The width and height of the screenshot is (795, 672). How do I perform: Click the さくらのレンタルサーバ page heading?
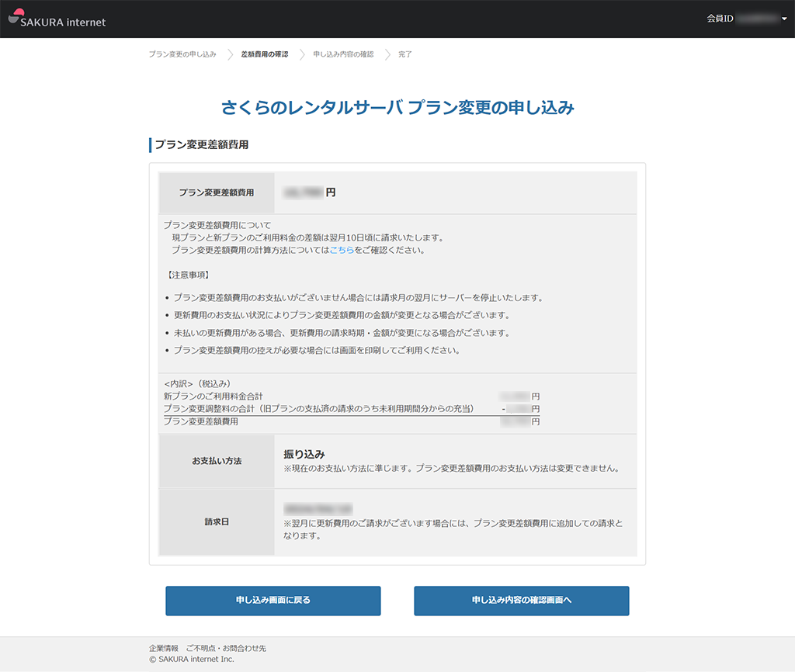click(x=397, y=108)
